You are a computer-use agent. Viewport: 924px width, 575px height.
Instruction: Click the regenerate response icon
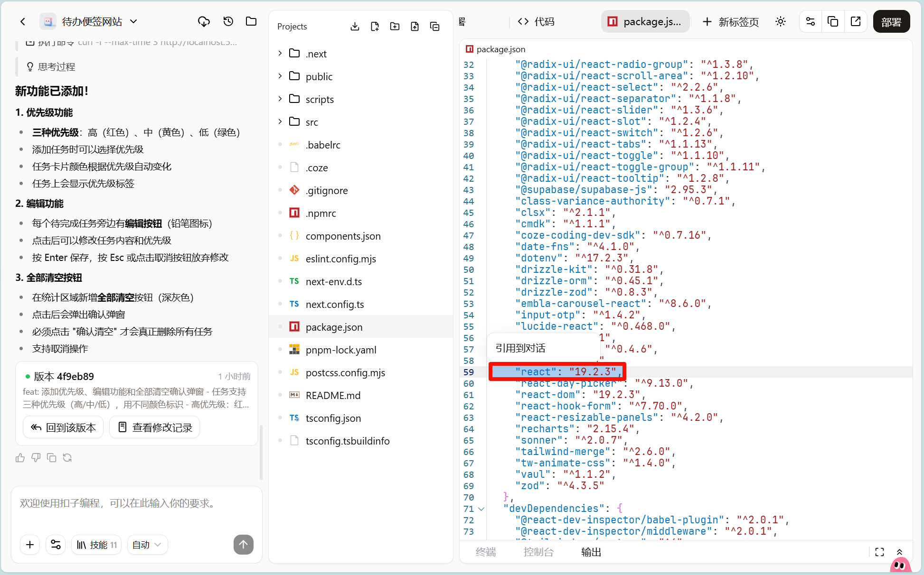pos(67,458)
